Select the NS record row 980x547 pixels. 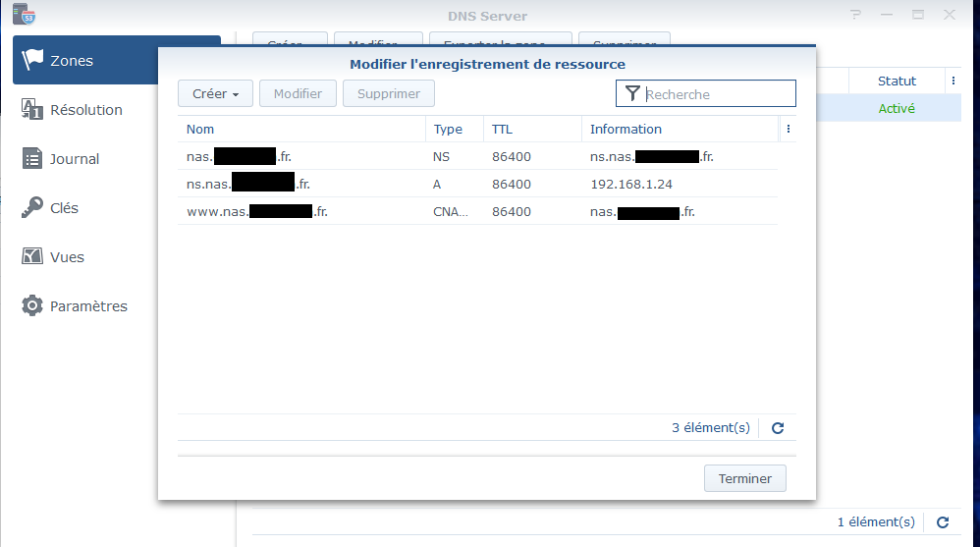477,156
